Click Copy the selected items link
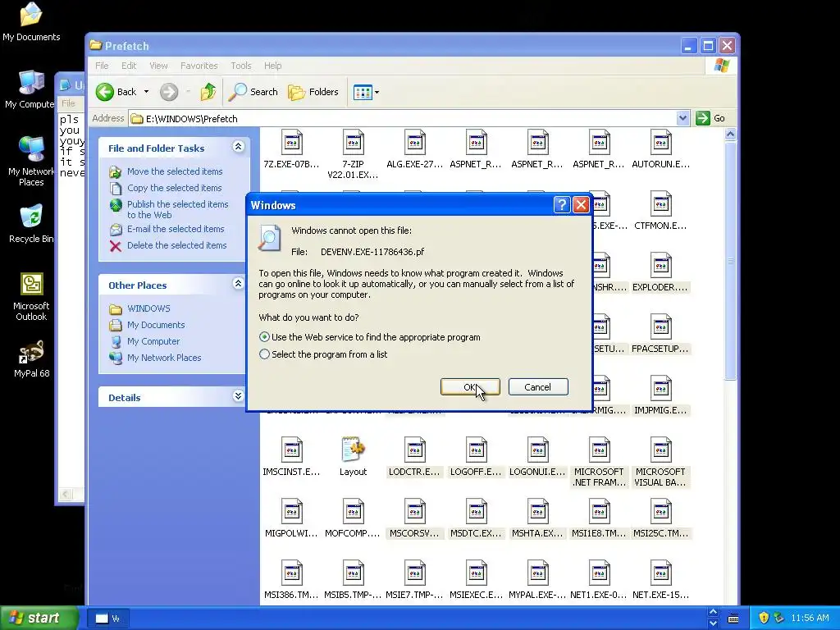The image size is (840, 630). coord(174,188)
